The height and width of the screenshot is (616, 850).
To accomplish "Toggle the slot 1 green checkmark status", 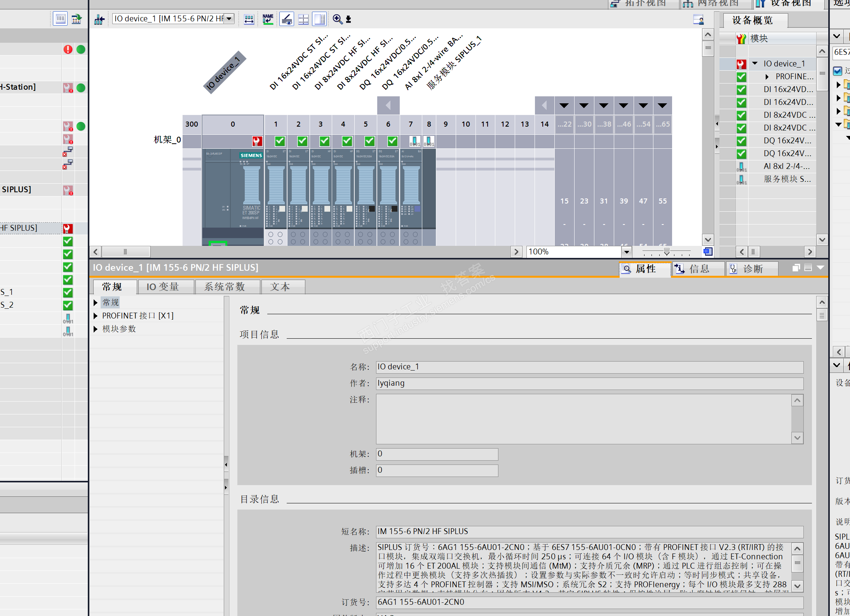I will pyautogui.click(x=280, y=141).
